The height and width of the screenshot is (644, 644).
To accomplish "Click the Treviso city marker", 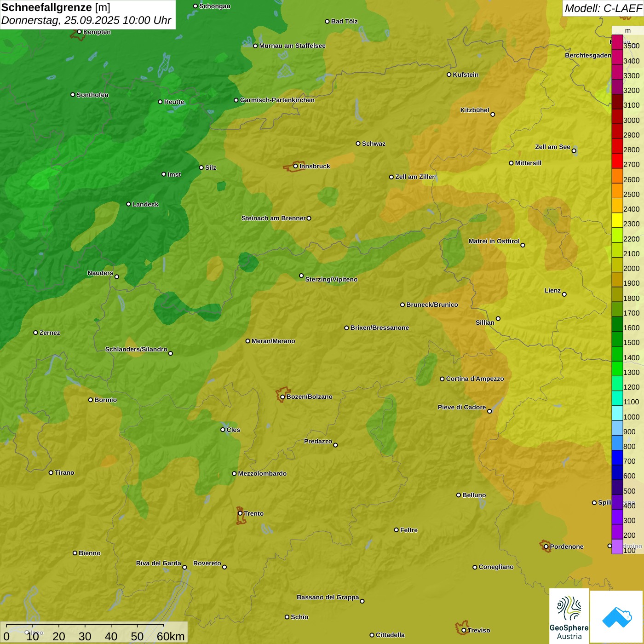I will tap(464, 630).
